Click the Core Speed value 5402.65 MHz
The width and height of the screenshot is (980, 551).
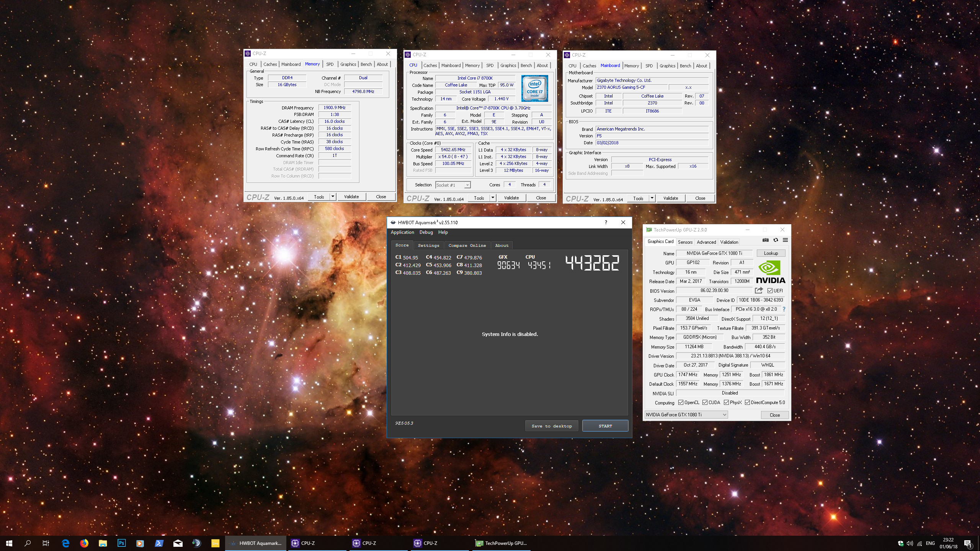tap(453, 150)
